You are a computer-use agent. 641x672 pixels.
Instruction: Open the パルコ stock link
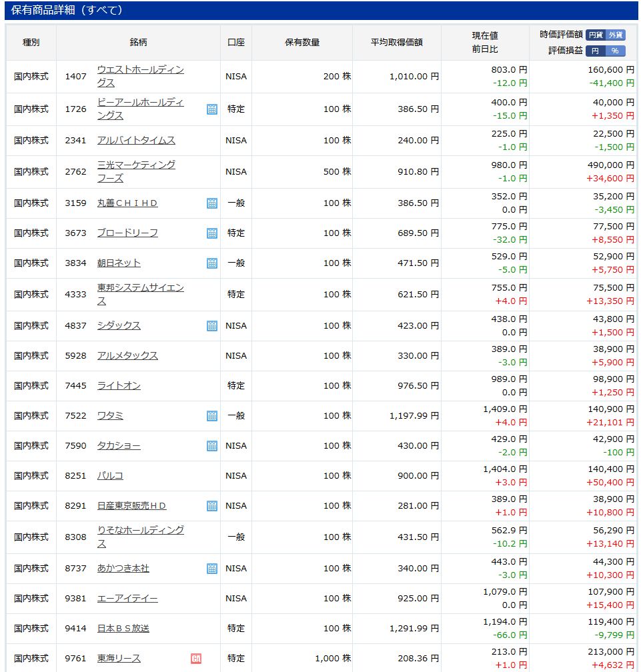(110, 476)
